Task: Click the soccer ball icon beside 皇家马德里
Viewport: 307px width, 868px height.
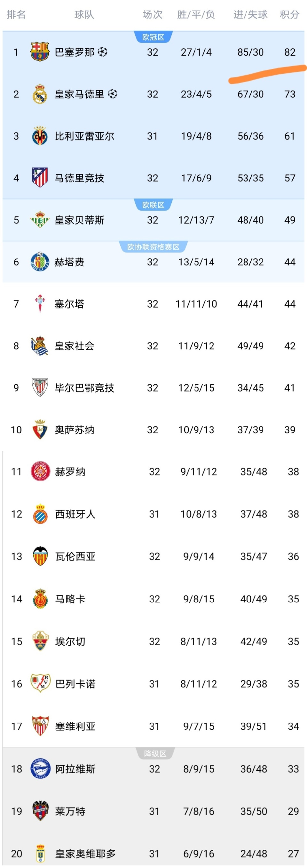Action: point(113,94)
